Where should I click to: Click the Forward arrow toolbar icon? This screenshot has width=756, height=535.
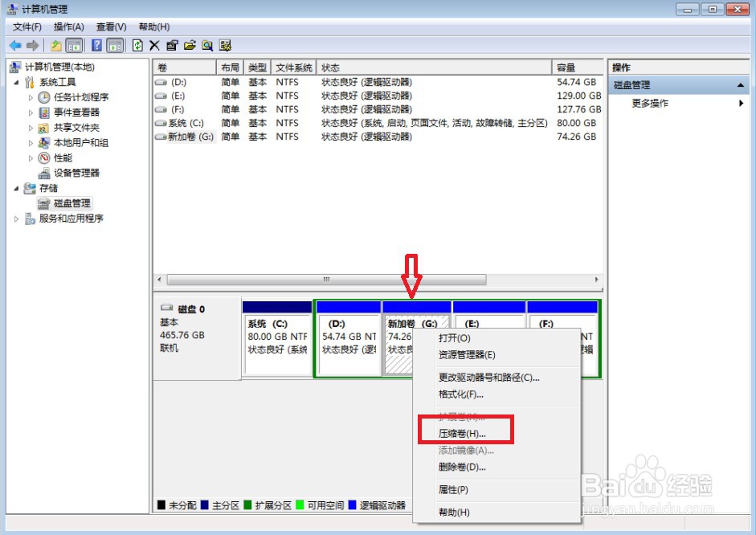32,46
